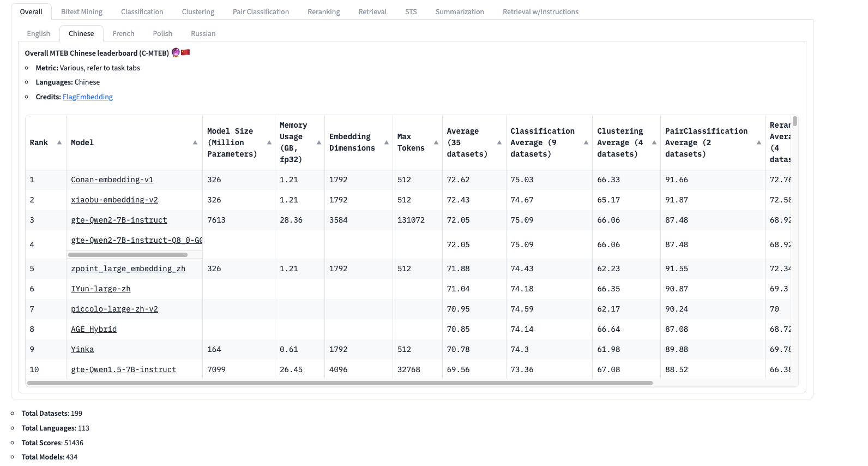
Task: Click the 32768 max tokens cell
Action: pos(417,369)
